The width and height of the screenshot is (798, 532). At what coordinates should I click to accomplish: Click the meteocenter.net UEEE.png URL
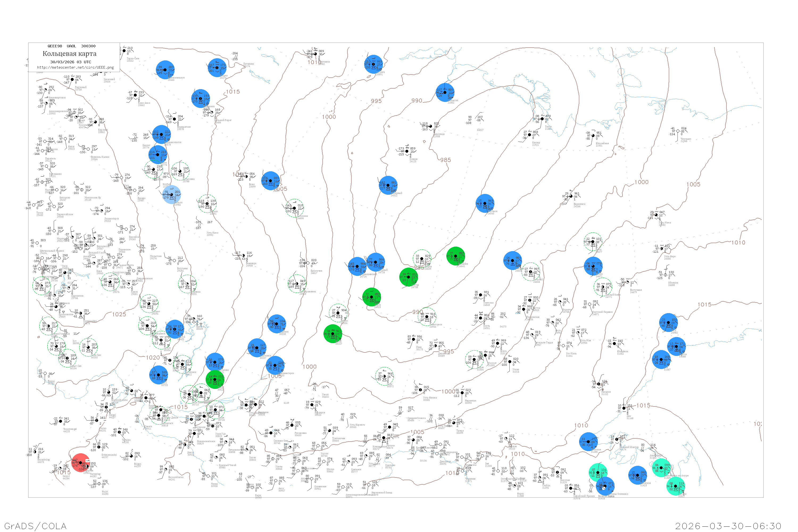pos(75,68)
